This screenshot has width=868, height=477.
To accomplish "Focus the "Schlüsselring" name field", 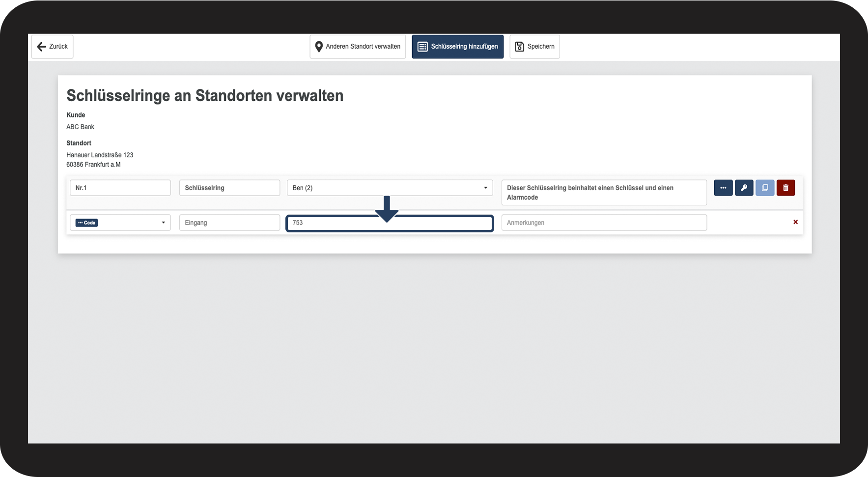I will pos(229,188).
